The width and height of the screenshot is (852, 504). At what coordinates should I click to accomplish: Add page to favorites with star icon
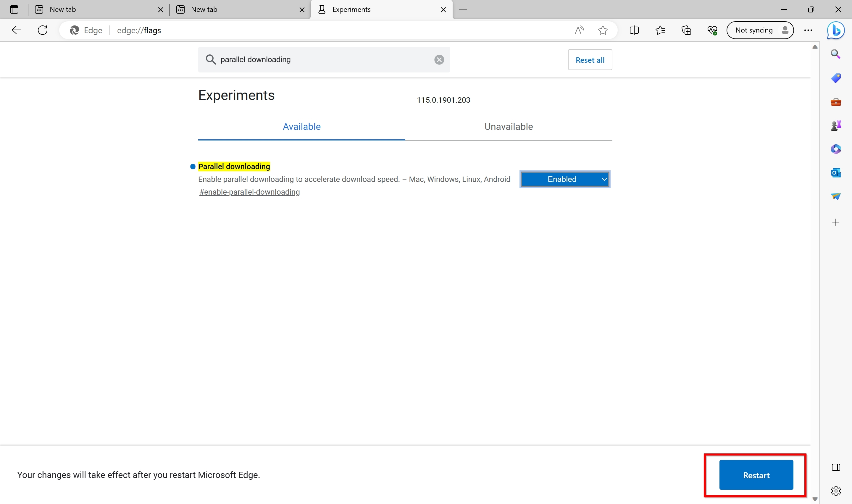coord(603,30)
